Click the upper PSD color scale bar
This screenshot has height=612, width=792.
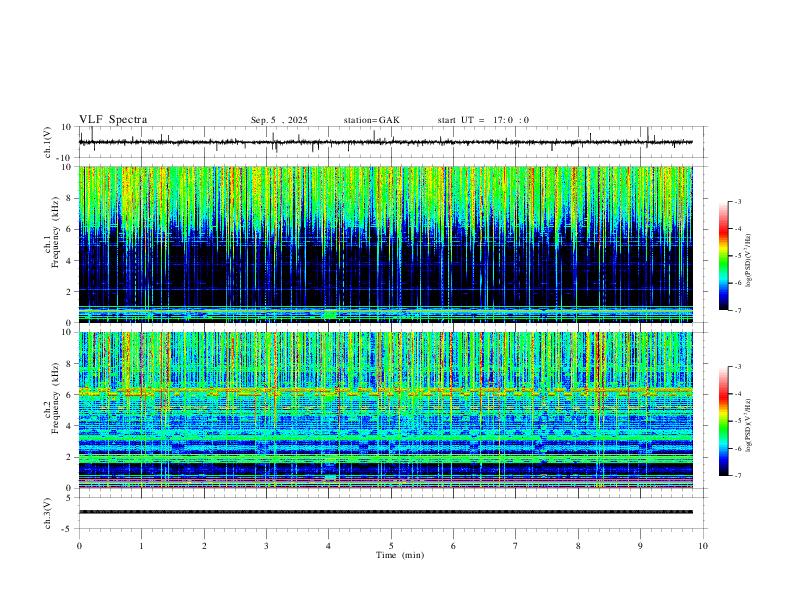tap(723, 256)
